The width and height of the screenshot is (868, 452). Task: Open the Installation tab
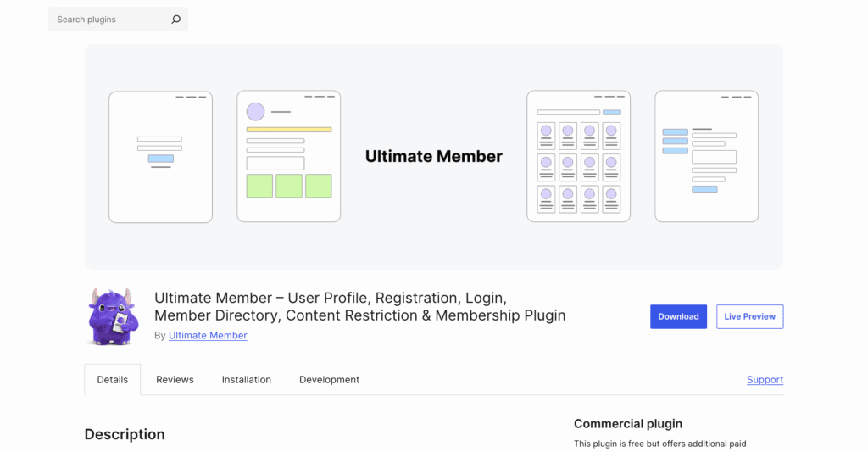tap(247, 379)
